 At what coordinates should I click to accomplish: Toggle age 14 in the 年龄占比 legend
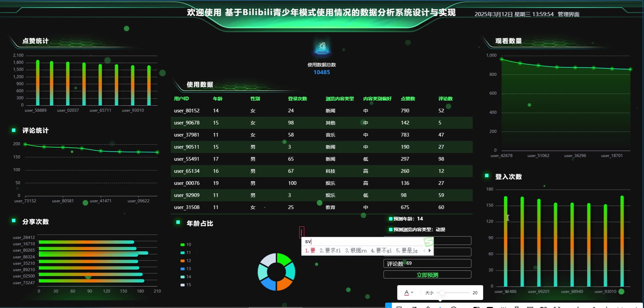pyautogui.click(x=186, y=277)
